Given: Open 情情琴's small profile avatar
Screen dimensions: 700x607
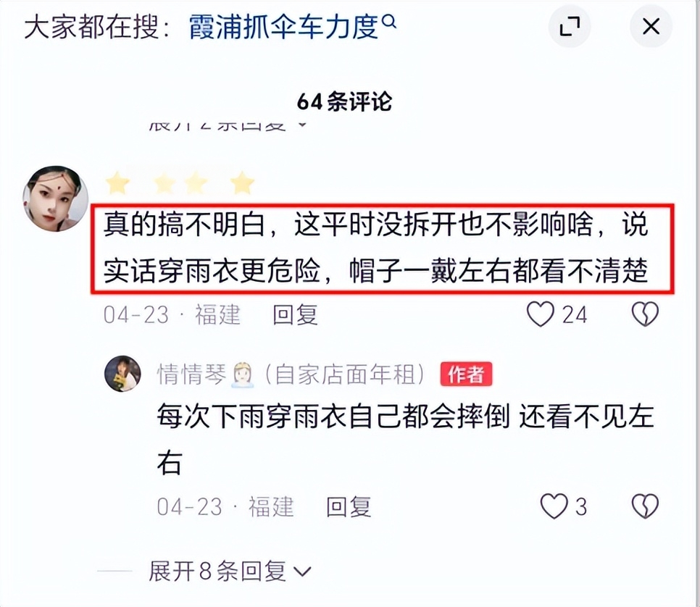Looking at the screenshot, I should [122, 374].
